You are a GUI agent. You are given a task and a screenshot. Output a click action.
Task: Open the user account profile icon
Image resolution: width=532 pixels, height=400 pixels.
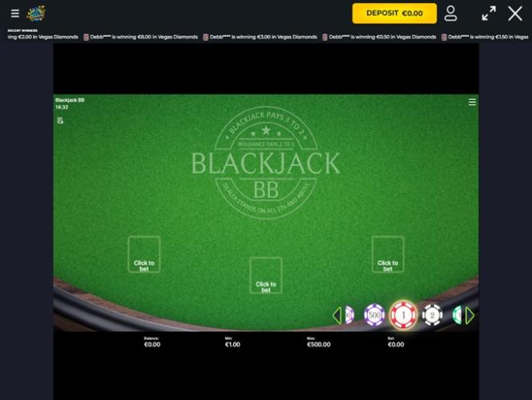(x=450, y=14)
